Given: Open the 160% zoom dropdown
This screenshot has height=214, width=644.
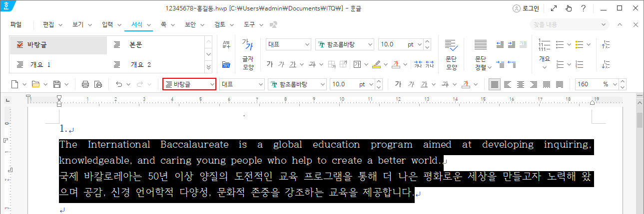Looking at the screenshot, I should (x=616, y=84).
